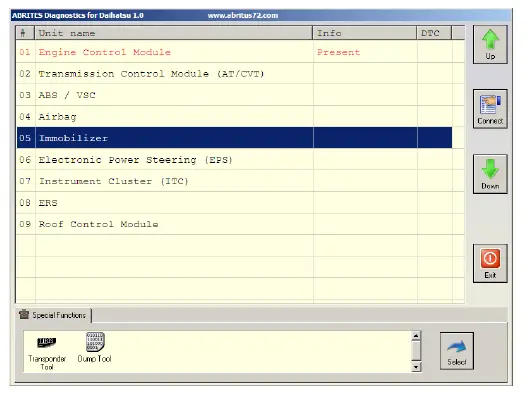This screenshot has width=530, height=394.
Task: Click the special functions scroll down arrow
Action: coord(416,367)
